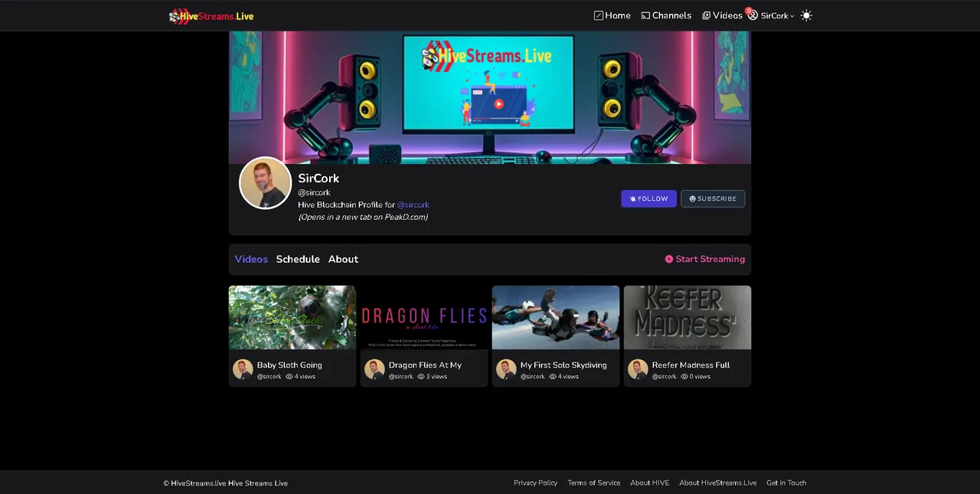The image size is (980, 494).
Task: Click avatar on Reefer Madness card
Action: (x=638, y=369)
